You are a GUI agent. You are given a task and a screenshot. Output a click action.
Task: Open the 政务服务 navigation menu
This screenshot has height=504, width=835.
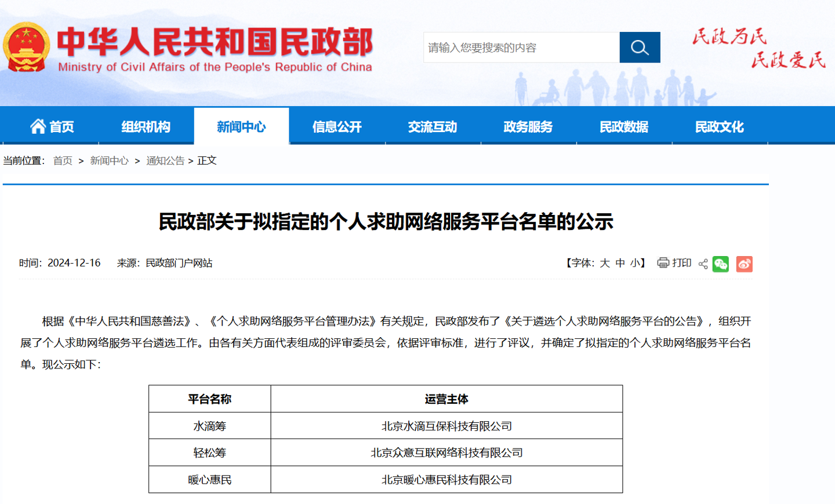[528, 126]
